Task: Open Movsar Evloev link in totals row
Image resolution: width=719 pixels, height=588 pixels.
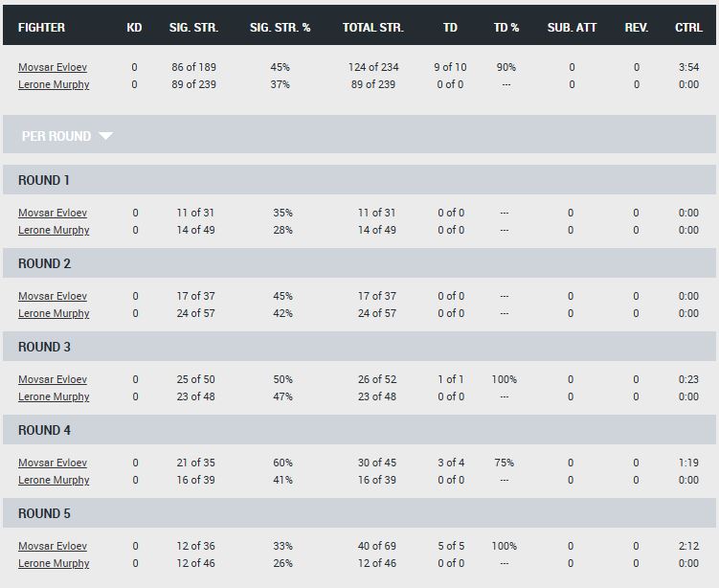Action: 53,68
